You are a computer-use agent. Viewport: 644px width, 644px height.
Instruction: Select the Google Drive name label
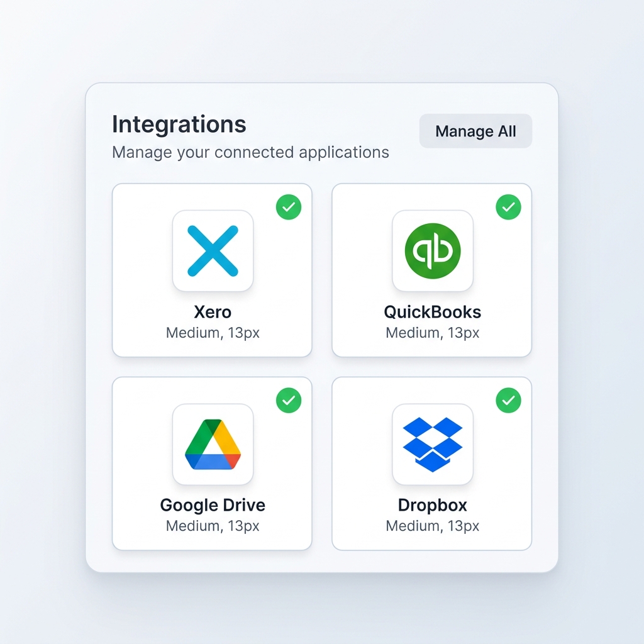[213, 506]
